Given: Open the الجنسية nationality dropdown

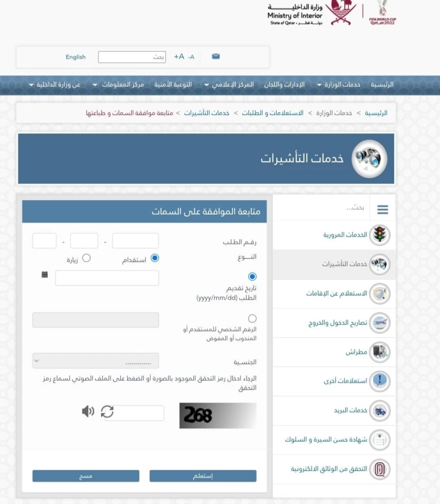Looking at the screenshot, I should pos(95,360).
